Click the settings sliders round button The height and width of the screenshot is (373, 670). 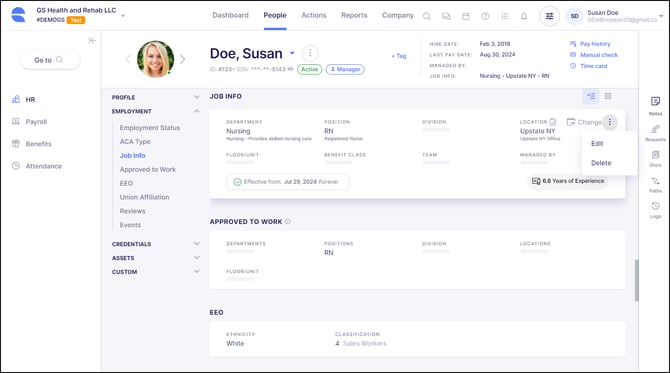tap(550, 16)
